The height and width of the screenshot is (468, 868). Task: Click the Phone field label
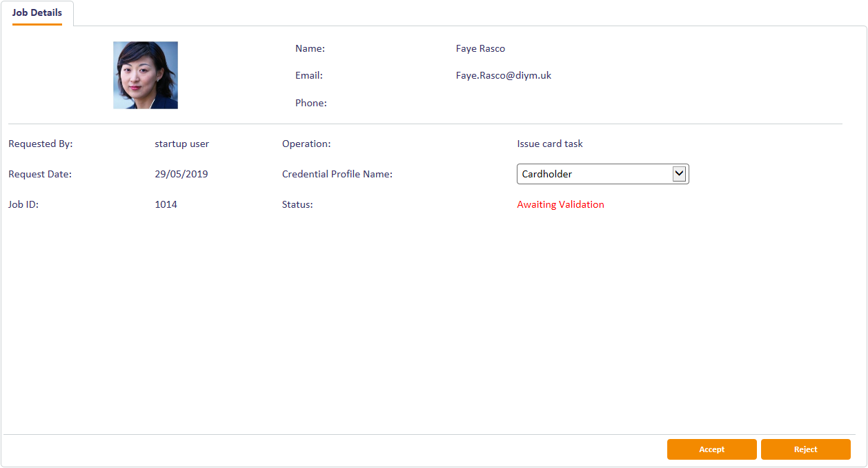click(x=310, y=104)
